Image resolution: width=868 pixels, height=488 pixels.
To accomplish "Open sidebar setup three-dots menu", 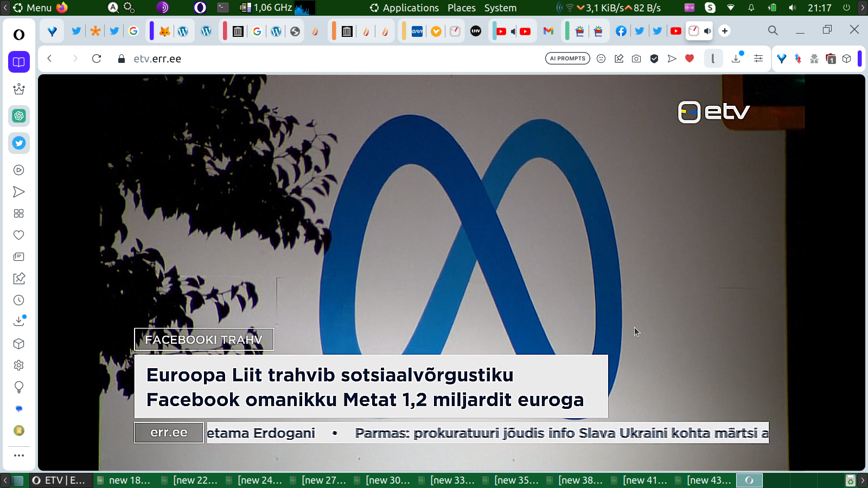I will tap(19, 455).
